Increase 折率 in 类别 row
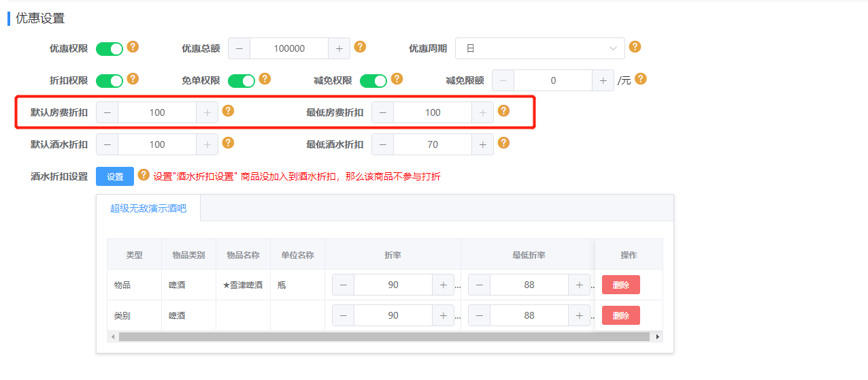868x380 pixels. tap(443, 315)
